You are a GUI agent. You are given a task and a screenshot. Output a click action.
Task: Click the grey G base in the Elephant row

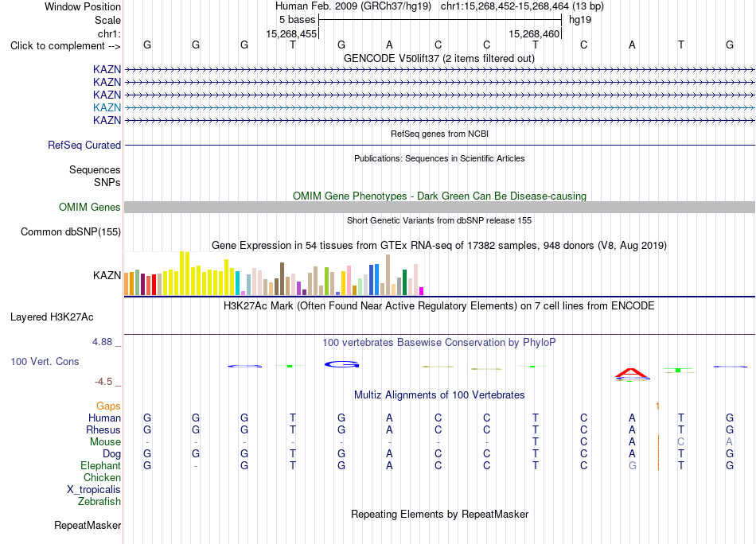(632, 466)
